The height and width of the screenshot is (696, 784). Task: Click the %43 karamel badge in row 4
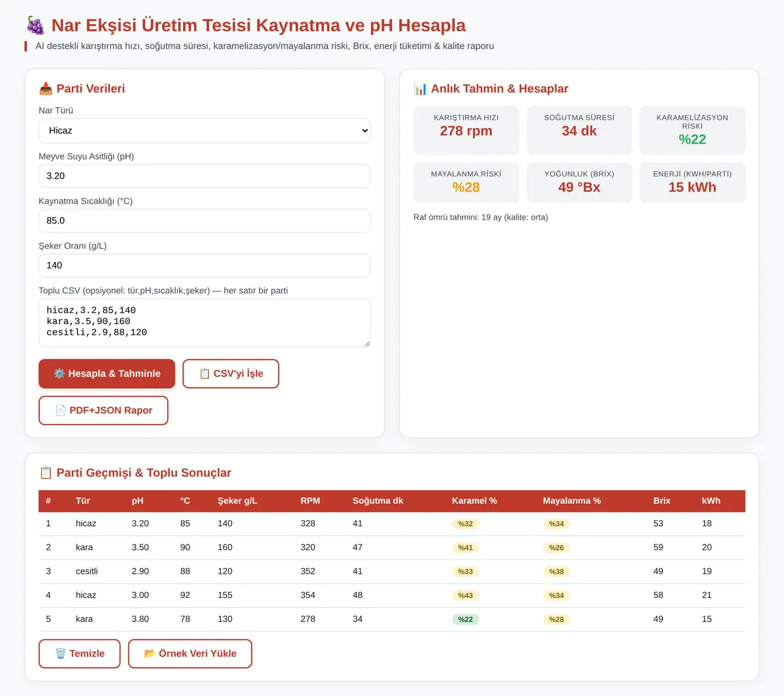[x=465, y=595]
